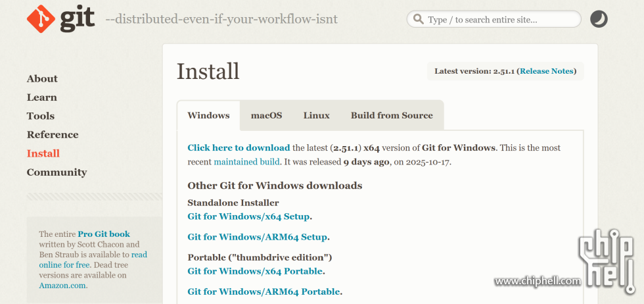This screenshot has width=644, height=304.
Task: Select Install in the sidebar
Action: click(x=43, y=153)
